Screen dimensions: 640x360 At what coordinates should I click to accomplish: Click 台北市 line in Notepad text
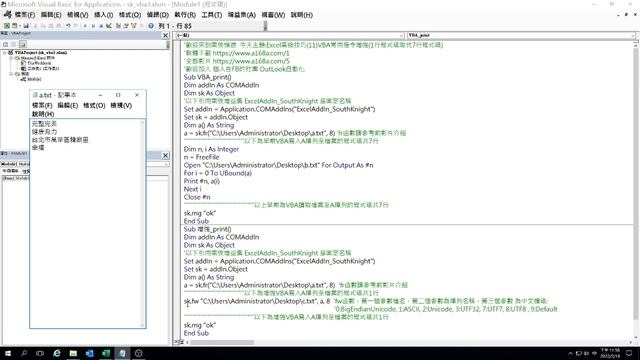click(x=60, y=140)
